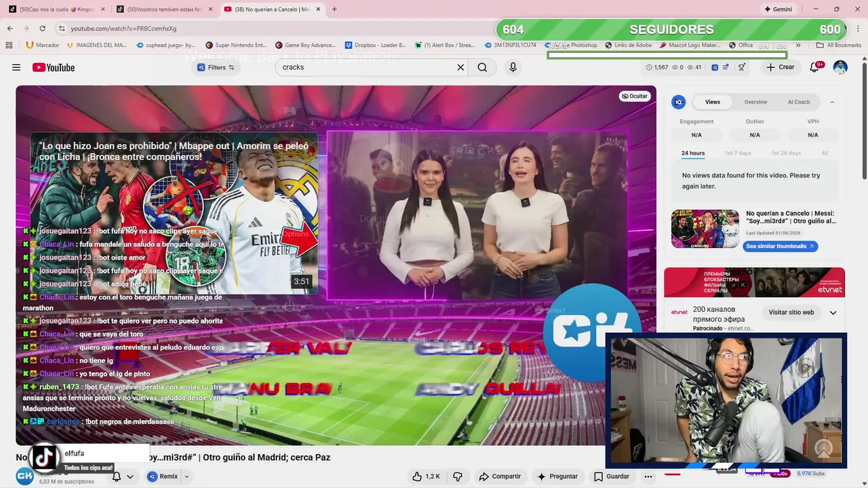
Task: Reload the page in browser toolbar
Action: tap(42, 28)
